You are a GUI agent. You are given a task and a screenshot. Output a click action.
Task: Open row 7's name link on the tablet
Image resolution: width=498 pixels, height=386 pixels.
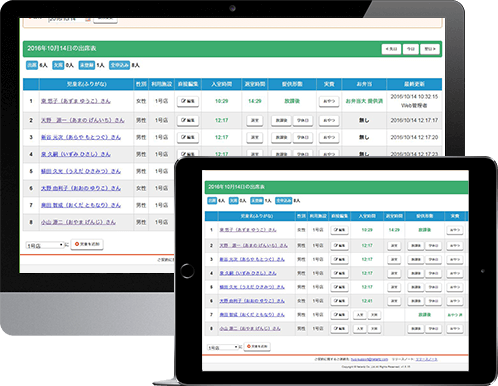[x=252, y=315]
